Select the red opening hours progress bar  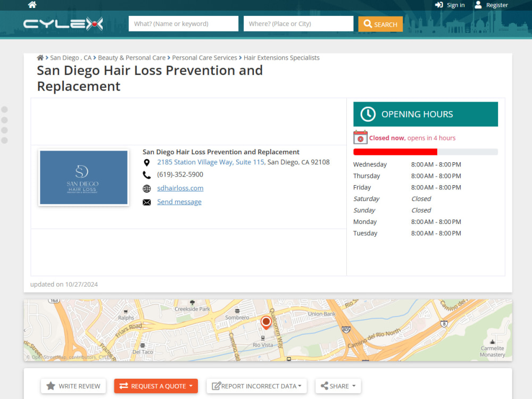point(395,152)
